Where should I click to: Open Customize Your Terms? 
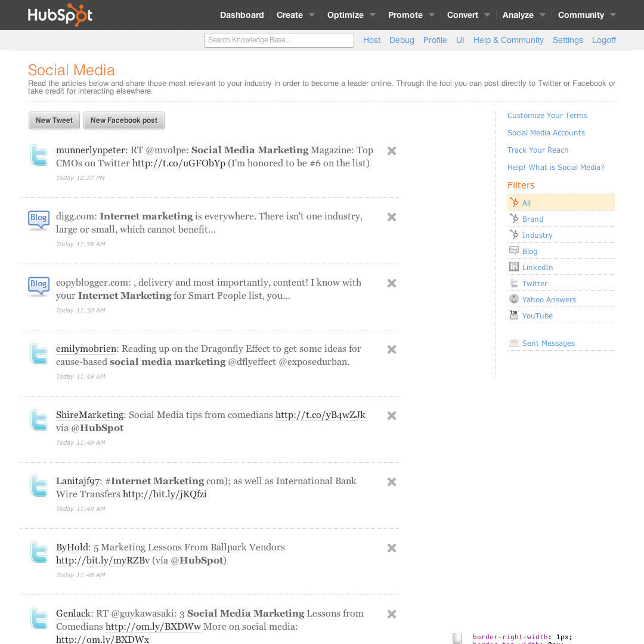click(547, 116)
